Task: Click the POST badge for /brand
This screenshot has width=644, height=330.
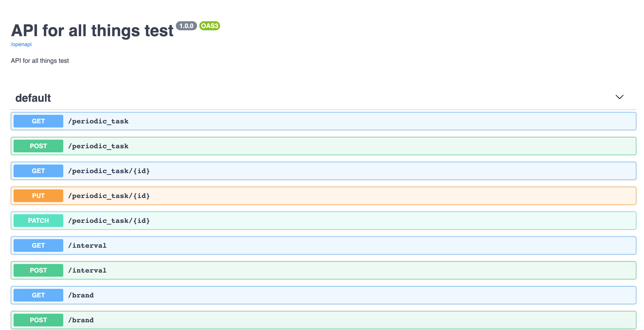Action: (x=38, y=320)
